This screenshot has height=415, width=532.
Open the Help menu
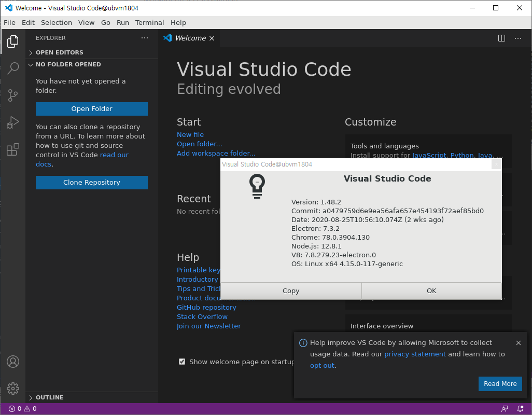pyautogui.click(x=178, y=22)
